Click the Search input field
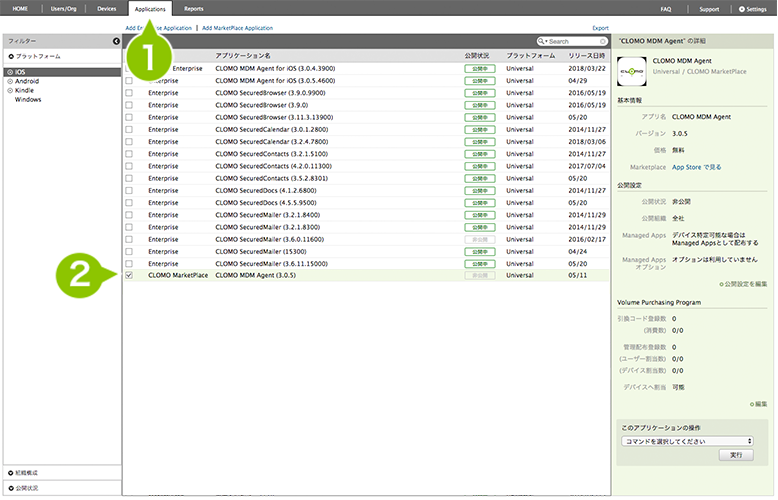The image size is (778, 500). [x=573, y=41]
